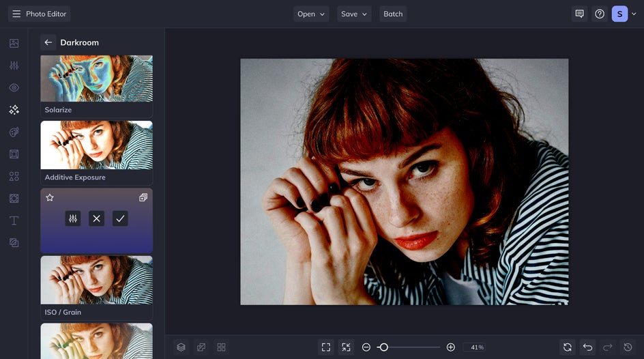Open the Text tool in sidebar
Image resolution: width=644 pixels, height=359 pixels.
coord(14,220)
